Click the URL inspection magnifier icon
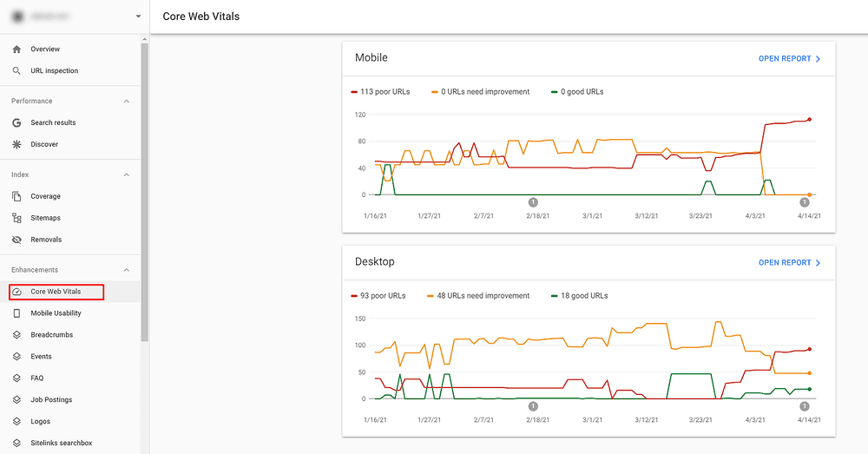The width and height of the screenshot is (868, 454). click(16, 71)
